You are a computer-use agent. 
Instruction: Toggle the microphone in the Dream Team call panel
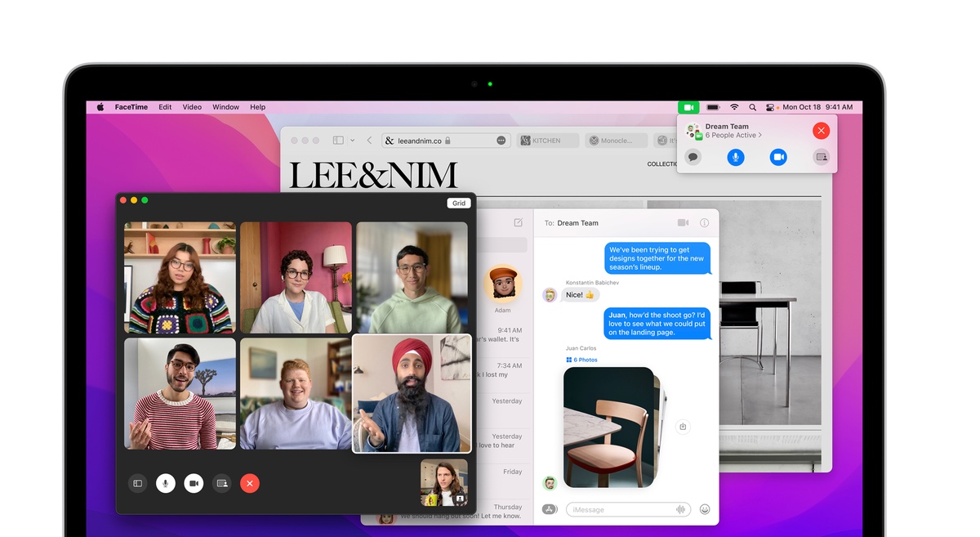736,157
